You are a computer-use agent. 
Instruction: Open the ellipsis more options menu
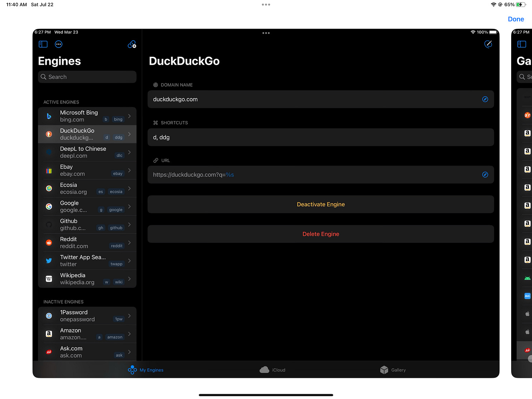click(58, 44)
